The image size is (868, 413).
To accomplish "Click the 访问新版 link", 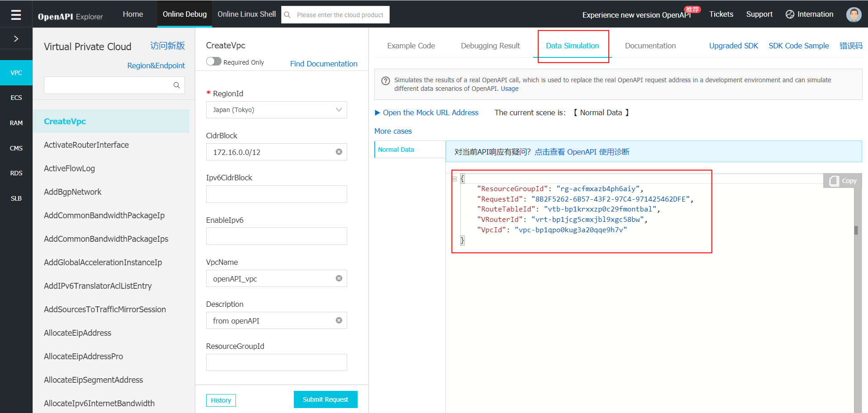I will coord(167,46).
